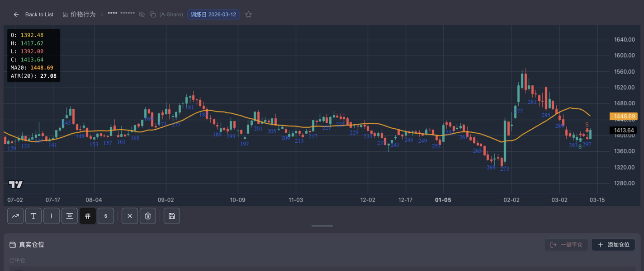Select the vertical line drawing tool
644x271 pixels.
coord(52,216)
